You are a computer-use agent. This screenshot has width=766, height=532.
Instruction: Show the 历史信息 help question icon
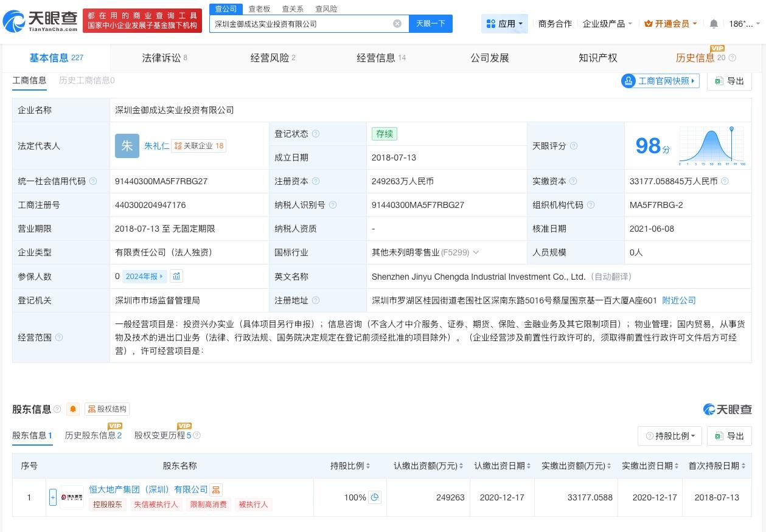click(x=732, y=58)
